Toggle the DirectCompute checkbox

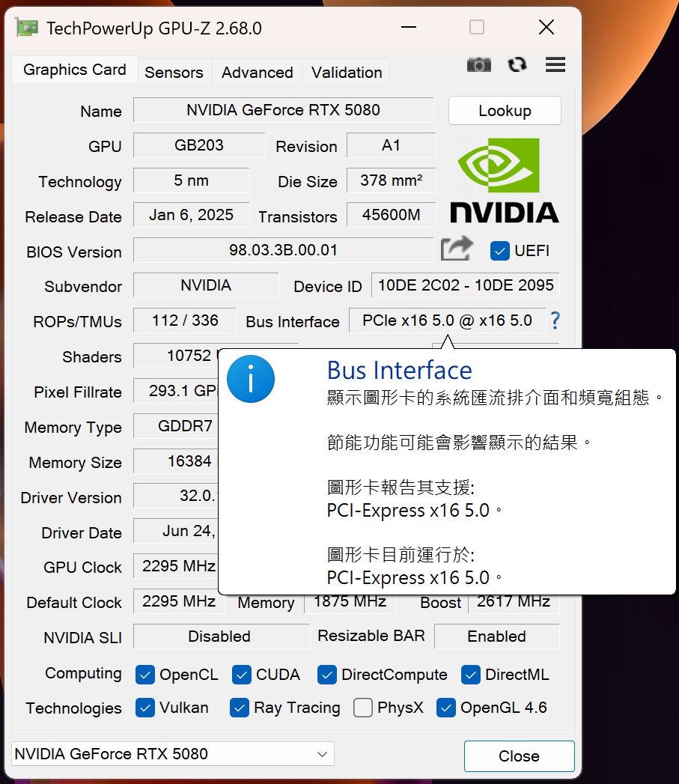point(327,675)
